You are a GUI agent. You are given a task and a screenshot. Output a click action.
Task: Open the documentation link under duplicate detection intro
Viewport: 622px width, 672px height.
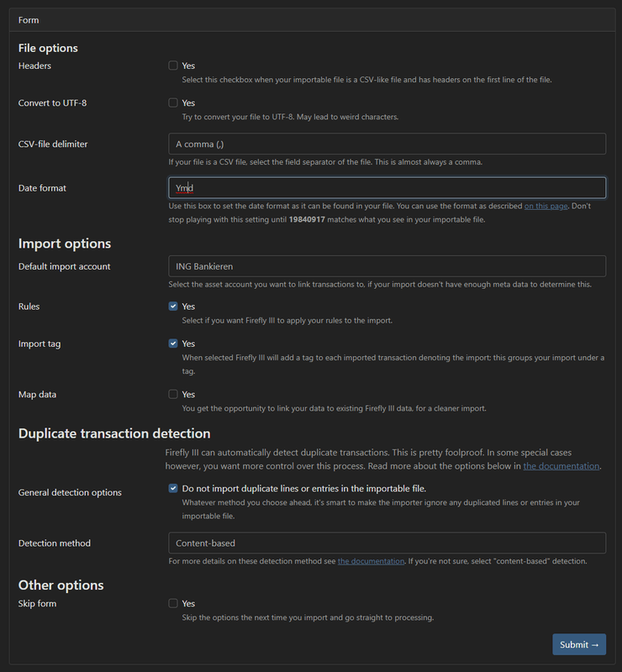coord(561,466)
